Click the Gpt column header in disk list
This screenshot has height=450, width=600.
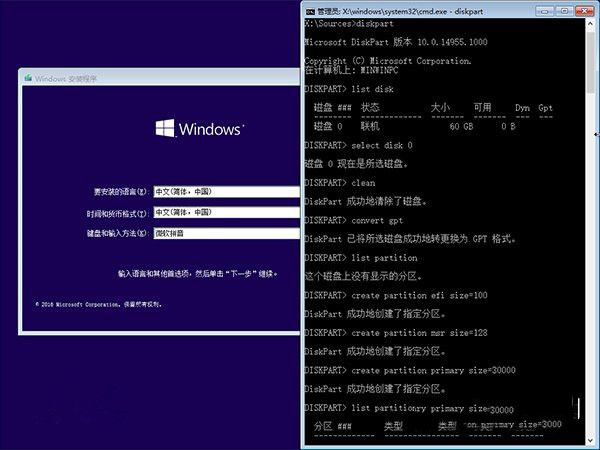(x=545, y=108)
